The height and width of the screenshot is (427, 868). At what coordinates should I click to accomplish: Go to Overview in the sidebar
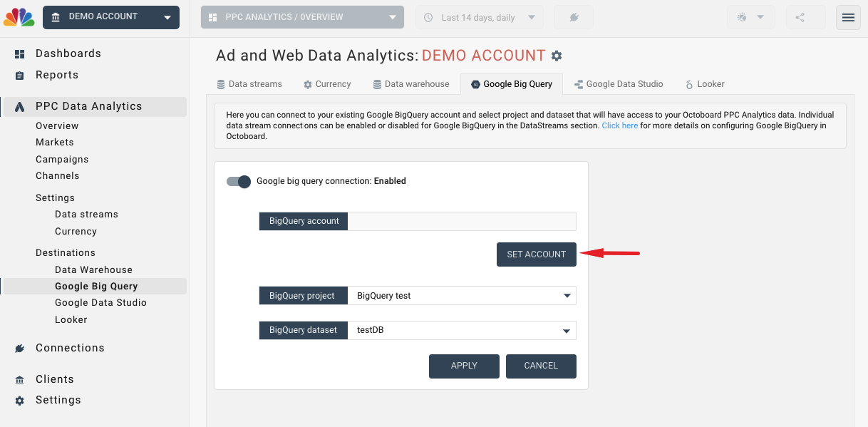pos(57,125)
